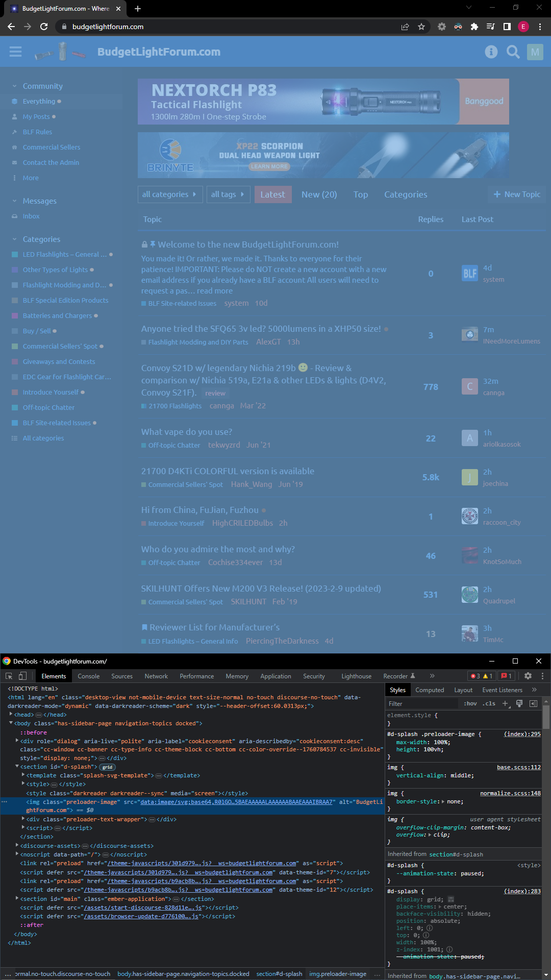The height and width of the screenshot is (980, 551).
Task: Open the forum hamburger menu
Action: [15, 52]
